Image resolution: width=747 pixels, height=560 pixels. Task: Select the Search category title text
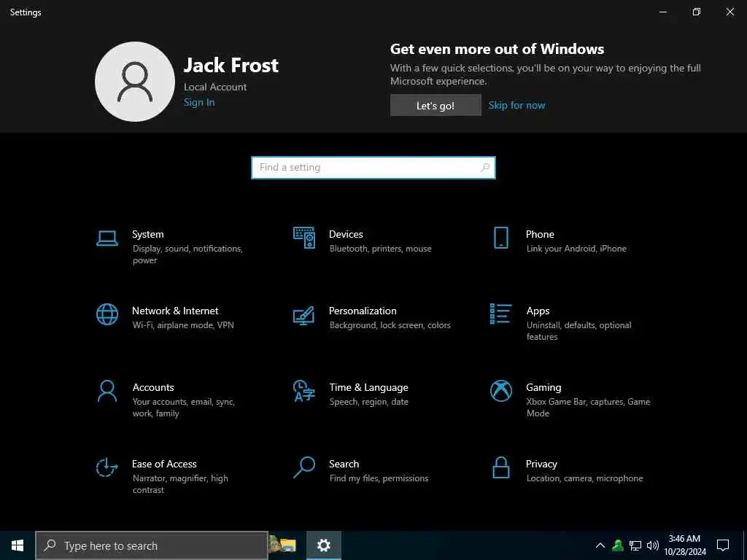pyautogui.click(x=344, y=464)
